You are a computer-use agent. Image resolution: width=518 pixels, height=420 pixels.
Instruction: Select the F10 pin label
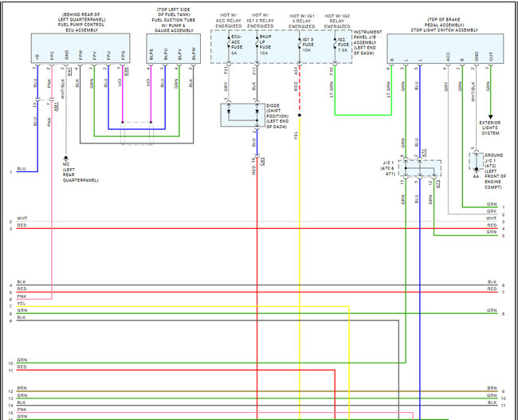(332, 70)
